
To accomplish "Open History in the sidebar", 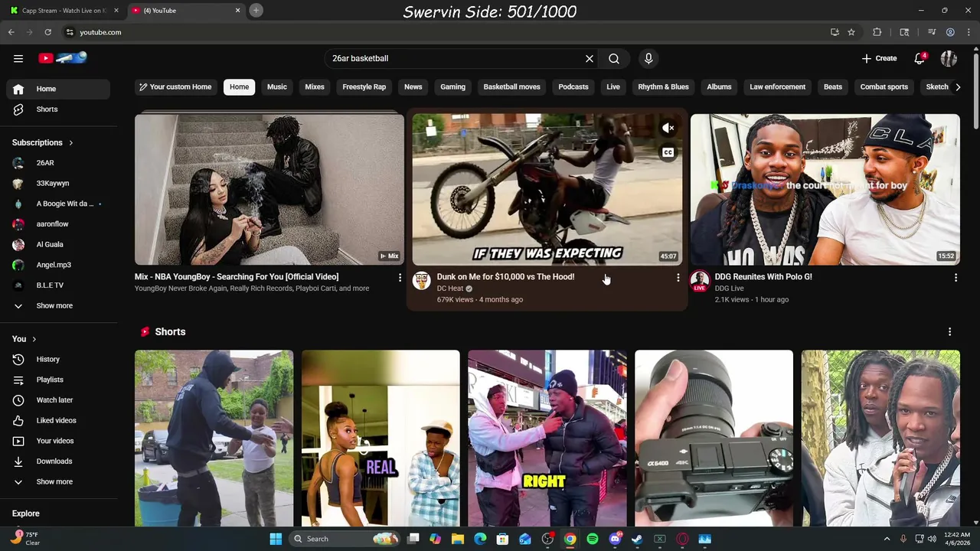I will point(58,359).
